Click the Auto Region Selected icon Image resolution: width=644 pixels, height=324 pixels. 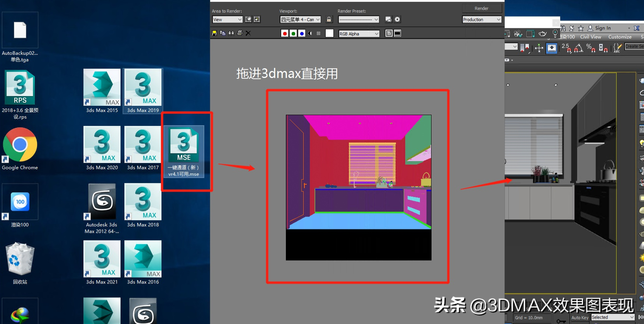click(x=257, y=19)
